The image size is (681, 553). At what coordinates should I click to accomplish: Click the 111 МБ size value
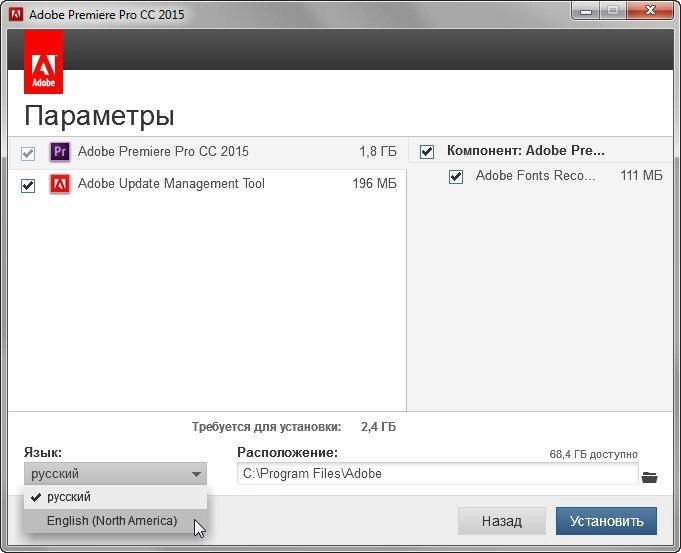point(641,176)
